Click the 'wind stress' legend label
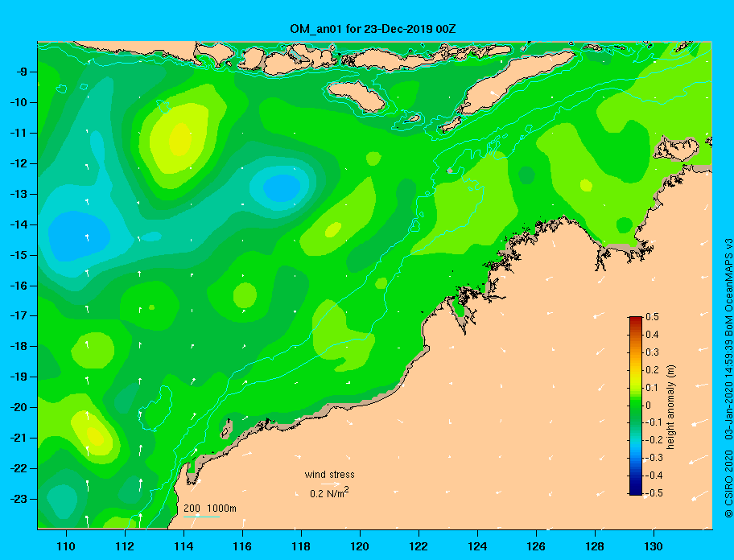Screen dimensions: 734x560 [329, 475]
